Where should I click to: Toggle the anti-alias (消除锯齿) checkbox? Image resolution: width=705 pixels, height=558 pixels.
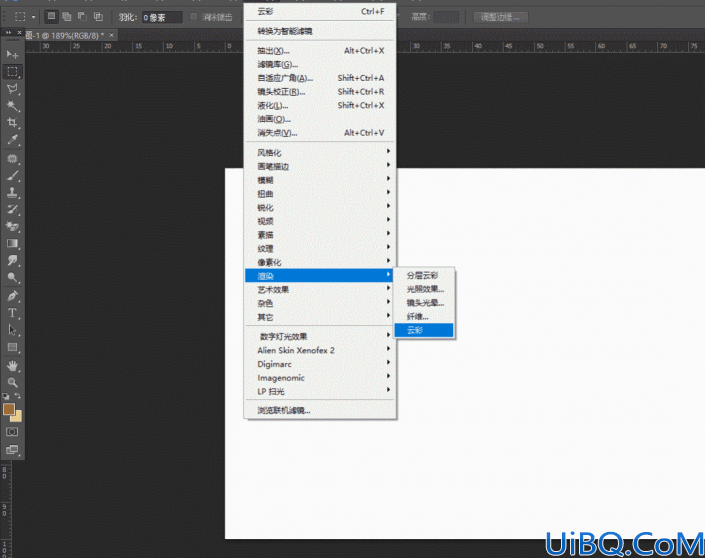tap(193, 17)
